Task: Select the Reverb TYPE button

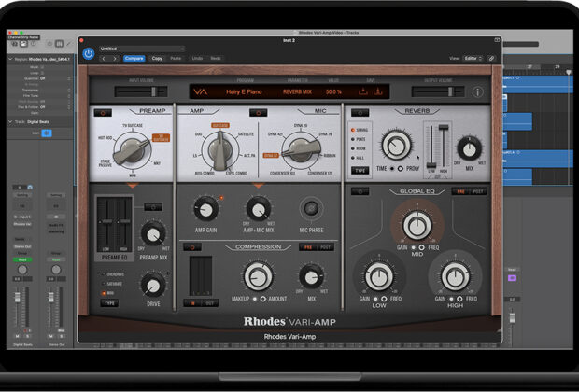Action: 359,172
